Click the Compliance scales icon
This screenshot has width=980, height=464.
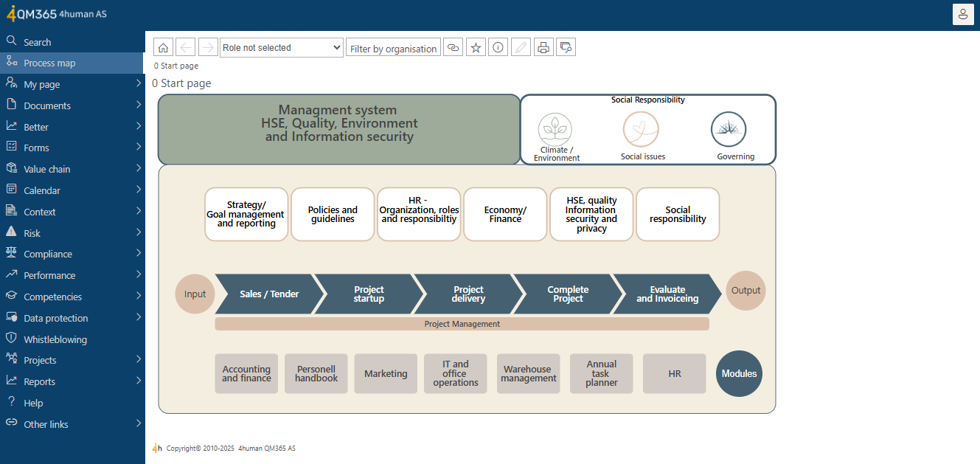click(x=11, y=253)
